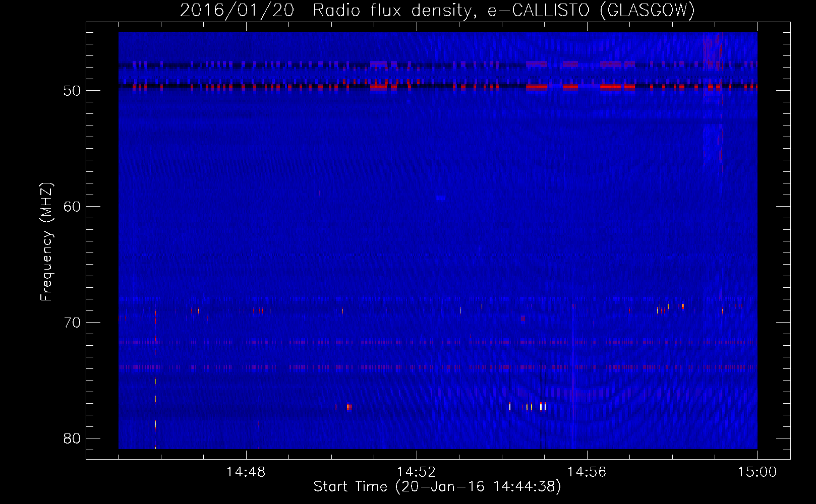Click the 15:00 time tick label
Image resolution: width=816 pixels, height=504 pixels.
757,472
